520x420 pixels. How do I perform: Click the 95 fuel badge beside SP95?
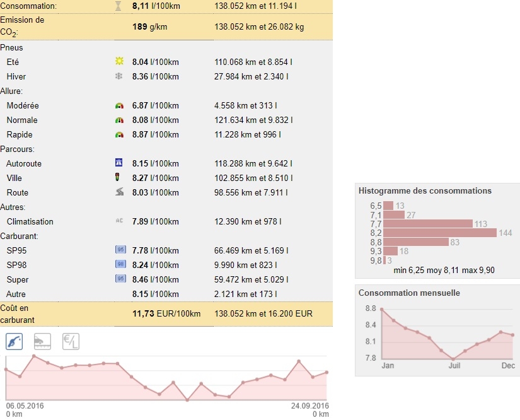click(x=120, y=250)
